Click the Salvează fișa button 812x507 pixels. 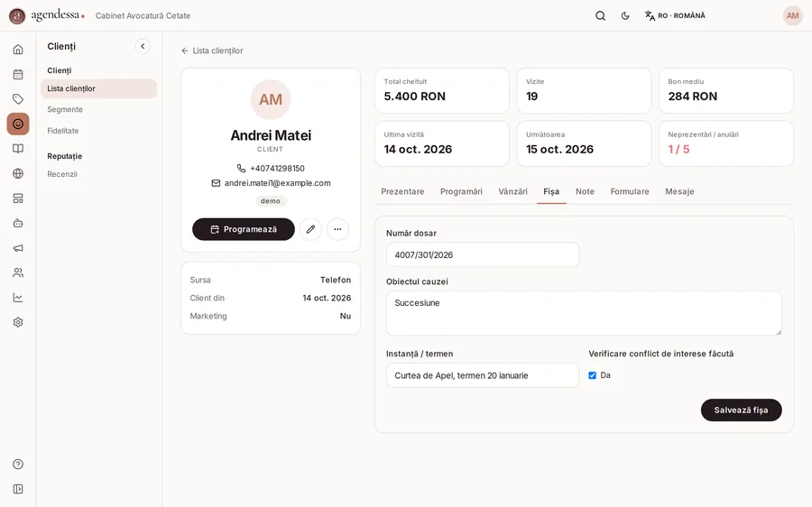point(741,410)
